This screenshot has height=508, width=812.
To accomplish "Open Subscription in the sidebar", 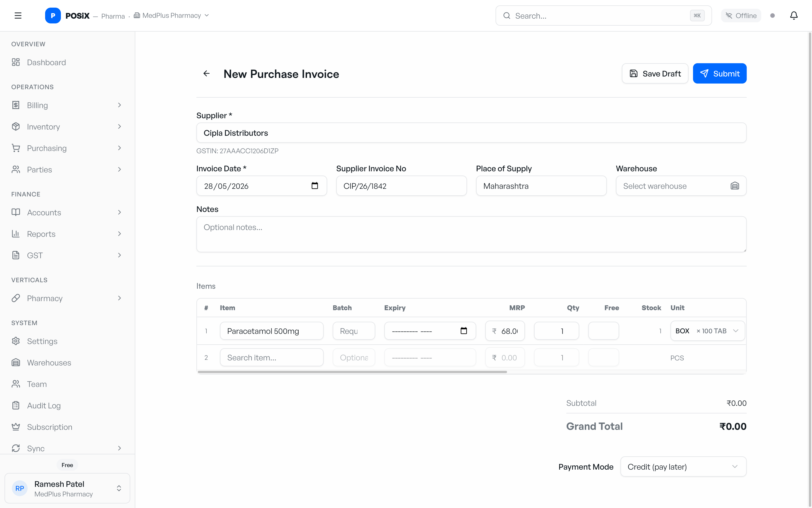I will [67, 427].
